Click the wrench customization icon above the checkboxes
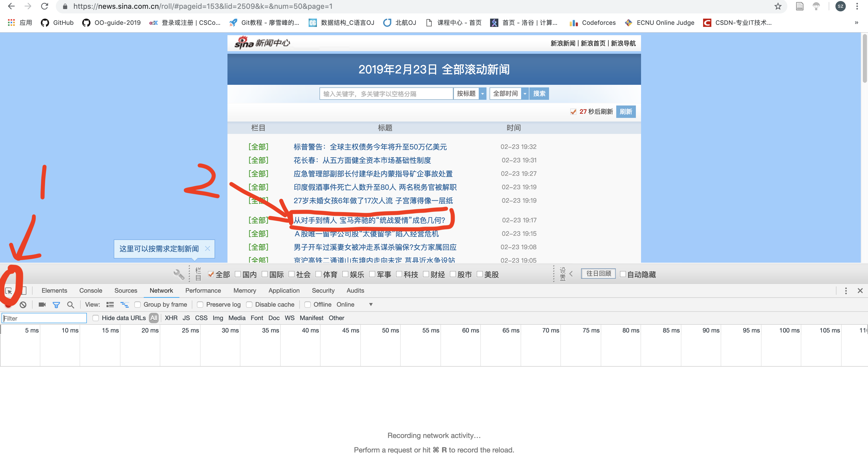The width and height of the screenshot is (868, 469). tap(179, 274)
